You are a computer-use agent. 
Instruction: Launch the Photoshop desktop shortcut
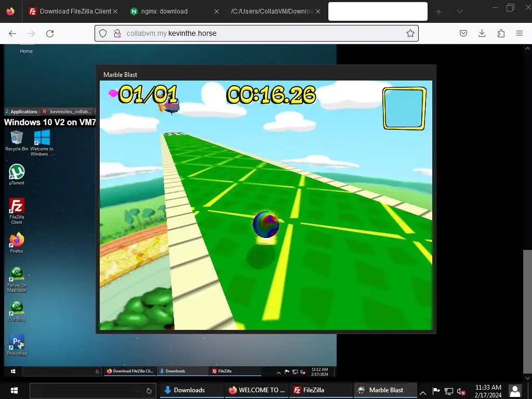coord(17,345)
